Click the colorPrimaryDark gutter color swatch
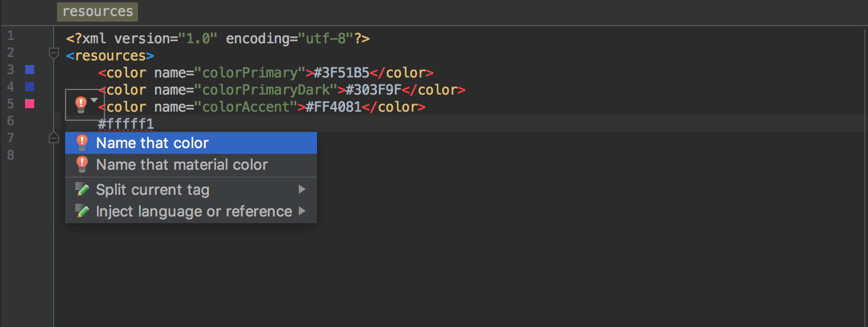The height and width of the screenshot is (327, 868). 30,87
